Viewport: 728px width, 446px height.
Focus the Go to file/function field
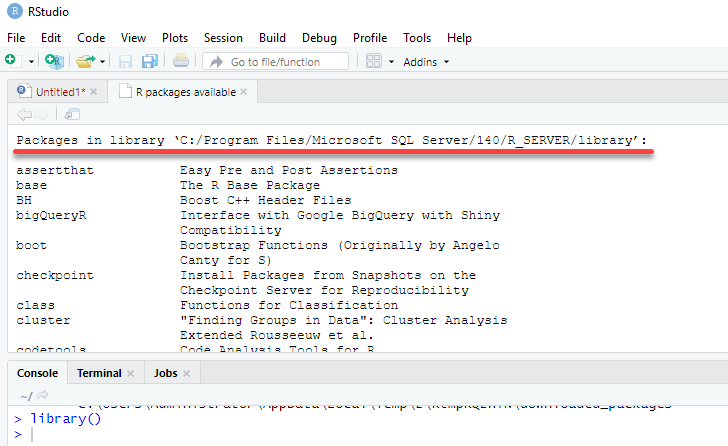click(x=275, y=62)
